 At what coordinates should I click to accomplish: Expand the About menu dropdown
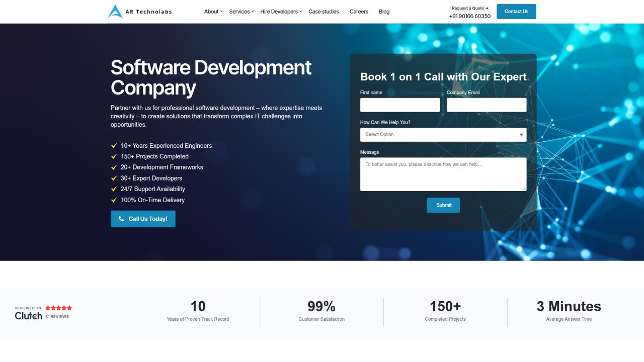[x=213, y=12]
